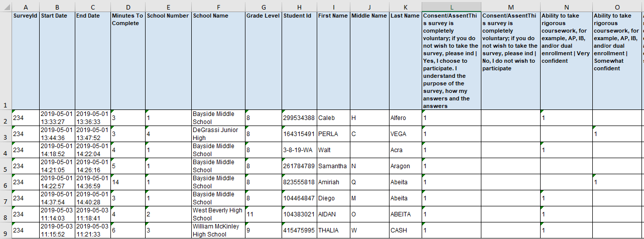Click the End Date header cell
Viewport: 644px width, 239px height.
(93, 60)
